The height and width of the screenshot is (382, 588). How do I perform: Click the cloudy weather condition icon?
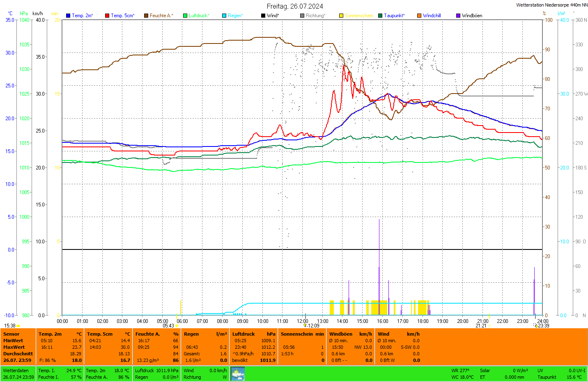(x=238, y=374)
